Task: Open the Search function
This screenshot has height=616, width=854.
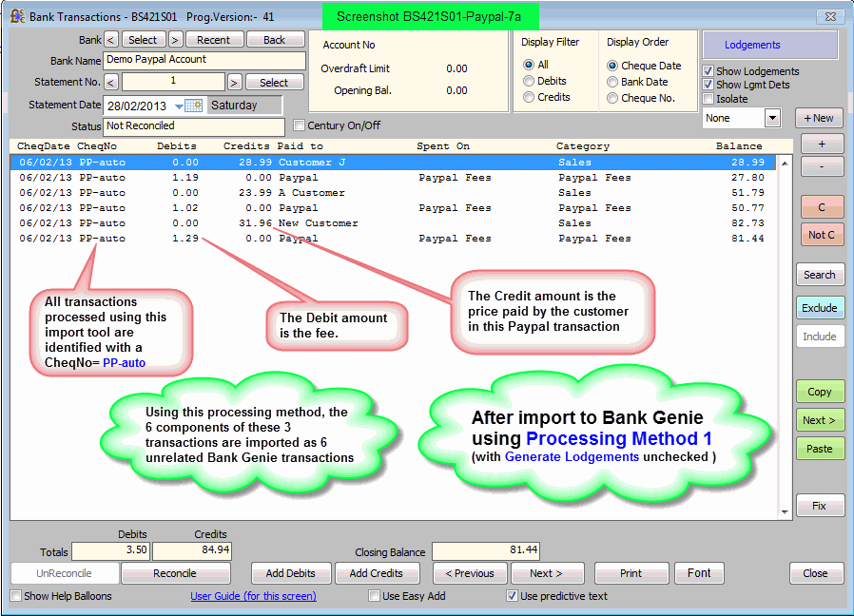Action: point(820,275)
